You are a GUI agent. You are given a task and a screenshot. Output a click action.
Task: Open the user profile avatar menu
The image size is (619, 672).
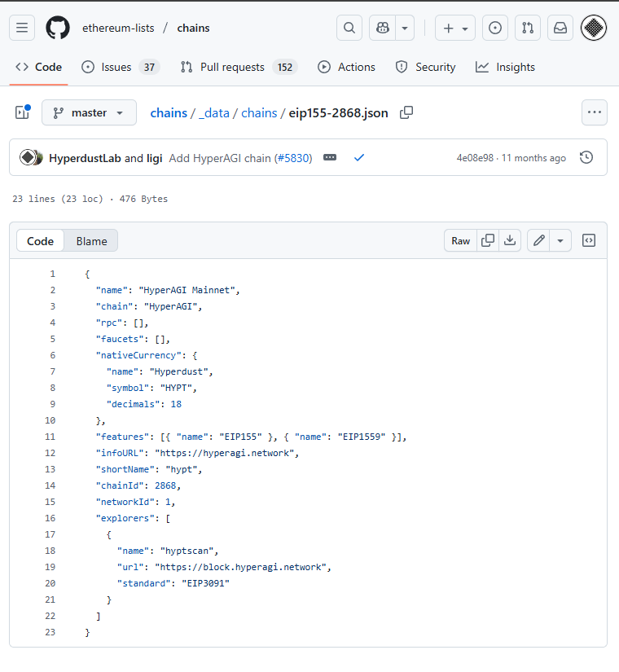click(594, 28)
